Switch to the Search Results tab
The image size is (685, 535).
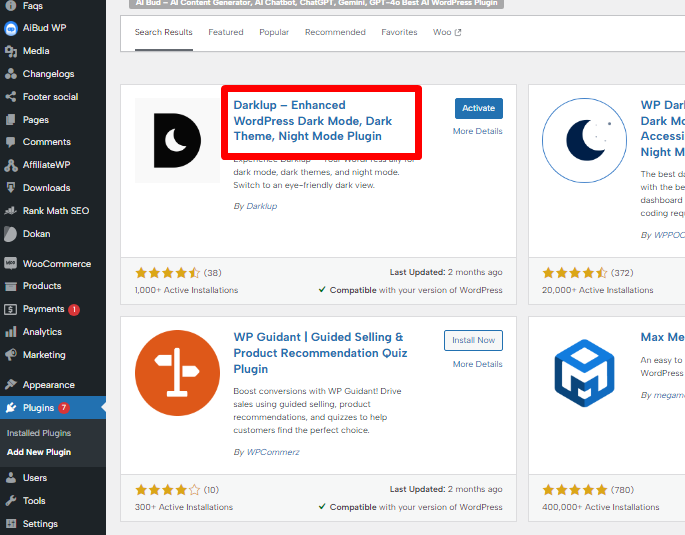(163, 32)
